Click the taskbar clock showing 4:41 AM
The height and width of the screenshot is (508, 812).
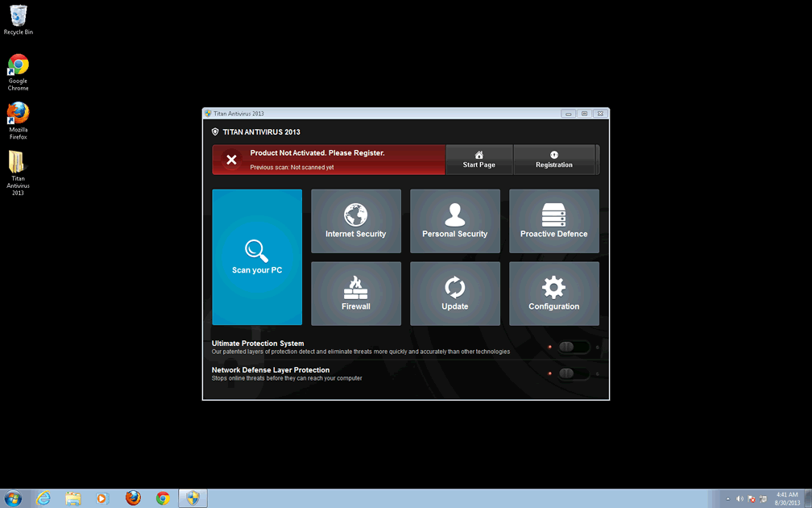787,498
